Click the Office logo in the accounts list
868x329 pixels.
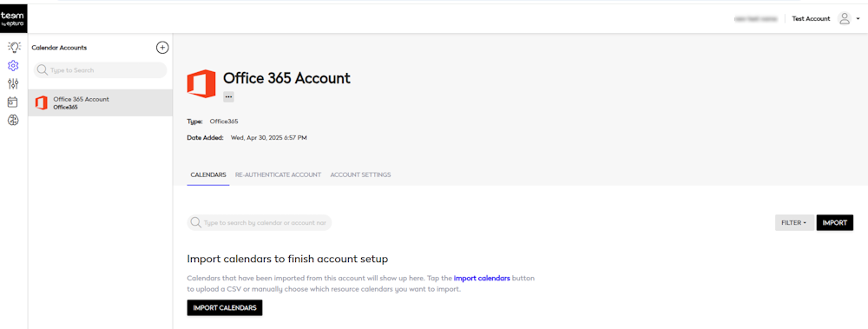[x=42, y=103]
